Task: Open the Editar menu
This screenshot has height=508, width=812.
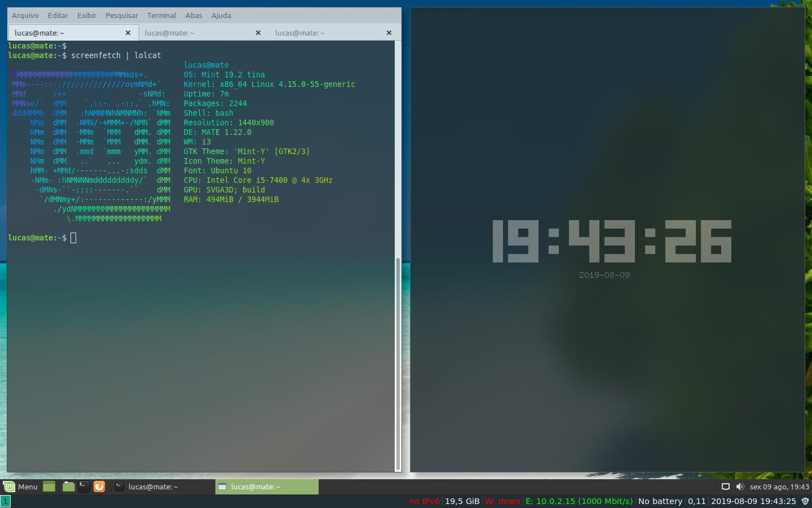Action: coord(58,15)
